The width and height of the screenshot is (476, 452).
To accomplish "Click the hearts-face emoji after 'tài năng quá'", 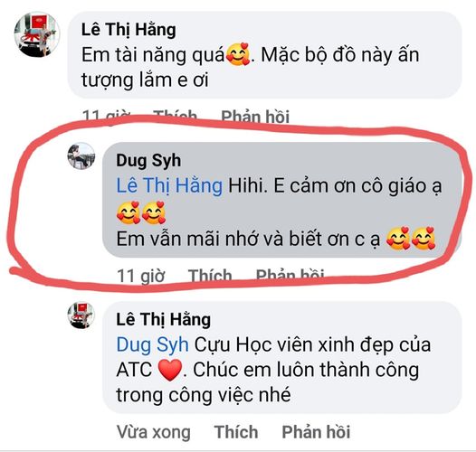I will (x=238, y=54).
